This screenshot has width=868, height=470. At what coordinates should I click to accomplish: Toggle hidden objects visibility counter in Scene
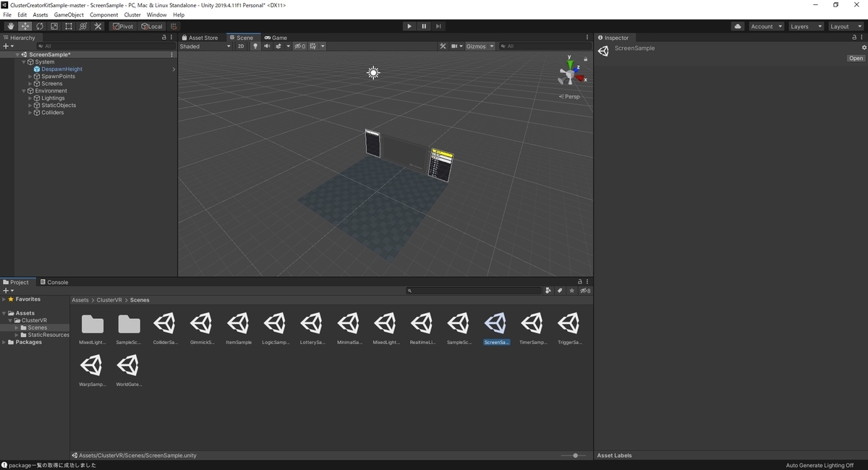coord(299,46)
